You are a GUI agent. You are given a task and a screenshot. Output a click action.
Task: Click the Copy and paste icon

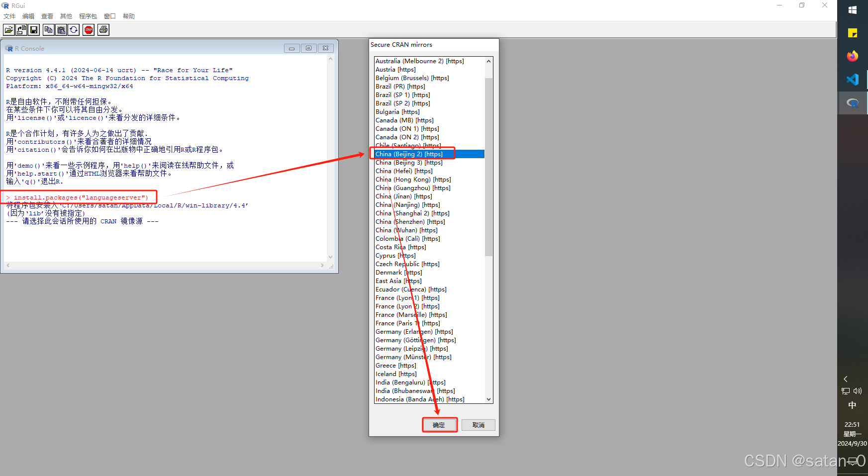coord(74,30)
